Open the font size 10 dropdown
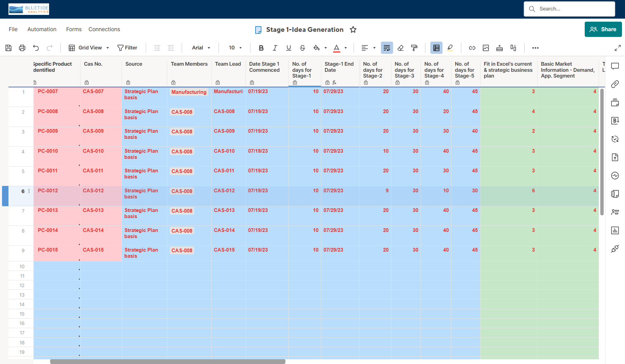 tap(235, 48)
